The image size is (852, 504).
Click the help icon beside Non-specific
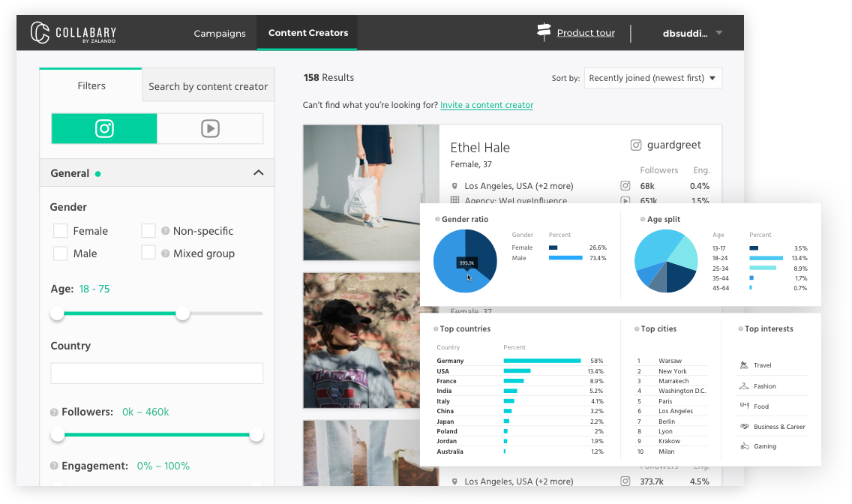[x=165, y=231]
